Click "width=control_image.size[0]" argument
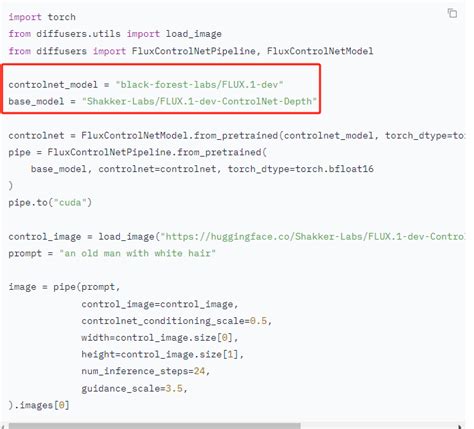The width and height of the screenshot is (474, 429). (157, 338)
